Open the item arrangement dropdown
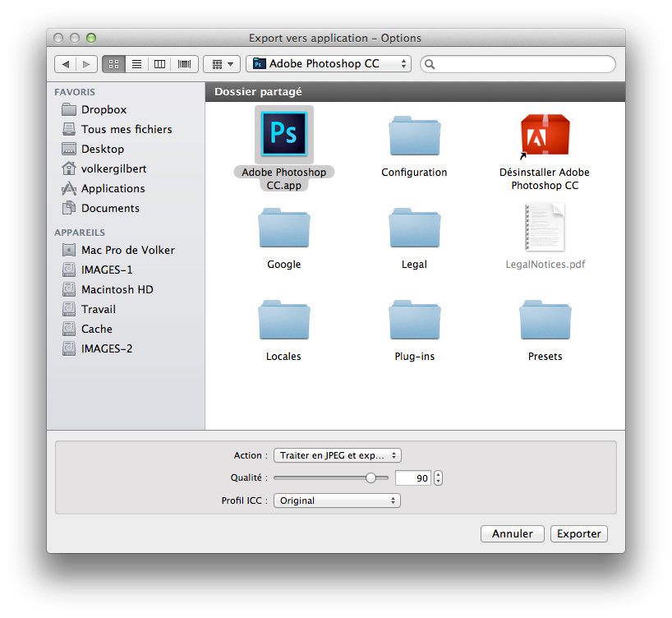672x618 pixels. click(x=222, y=64)
